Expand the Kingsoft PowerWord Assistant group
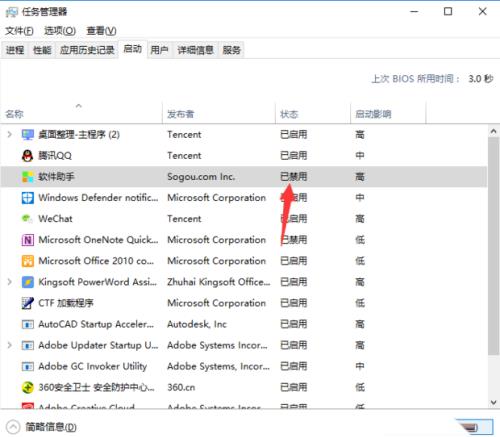The width and height of the screenshot is (500, 437). click(x=10, y=282)
